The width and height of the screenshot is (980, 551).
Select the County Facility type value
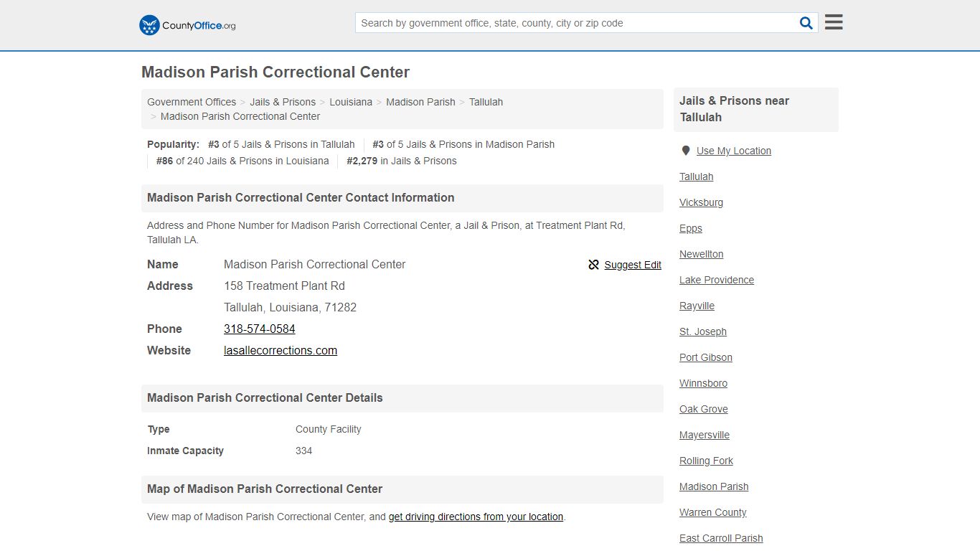tap(328, 429)
